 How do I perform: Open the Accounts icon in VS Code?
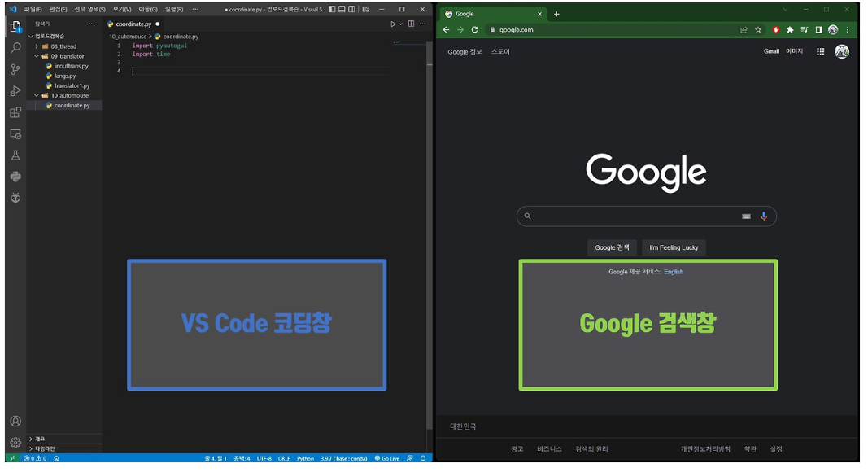[x=15, y=422]
